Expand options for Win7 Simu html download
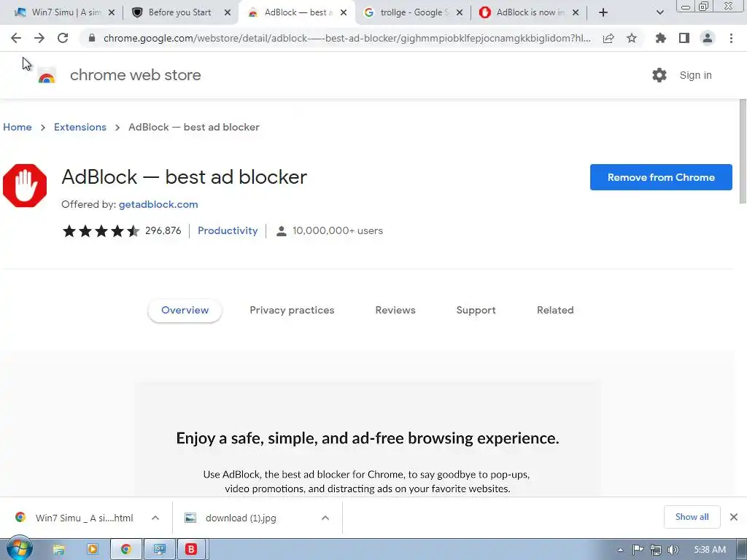This screenshot has height=560, width=747. pos(155,518)
